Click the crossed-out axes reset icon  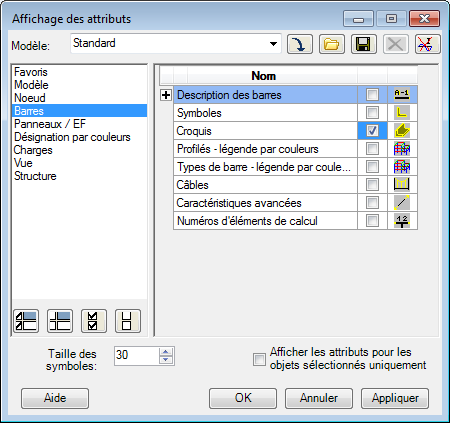427,44
